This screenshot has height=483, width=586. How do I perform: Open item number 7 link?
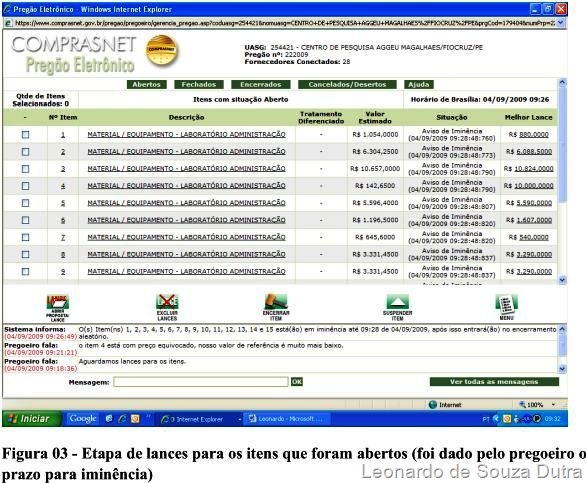click(63, 237)
